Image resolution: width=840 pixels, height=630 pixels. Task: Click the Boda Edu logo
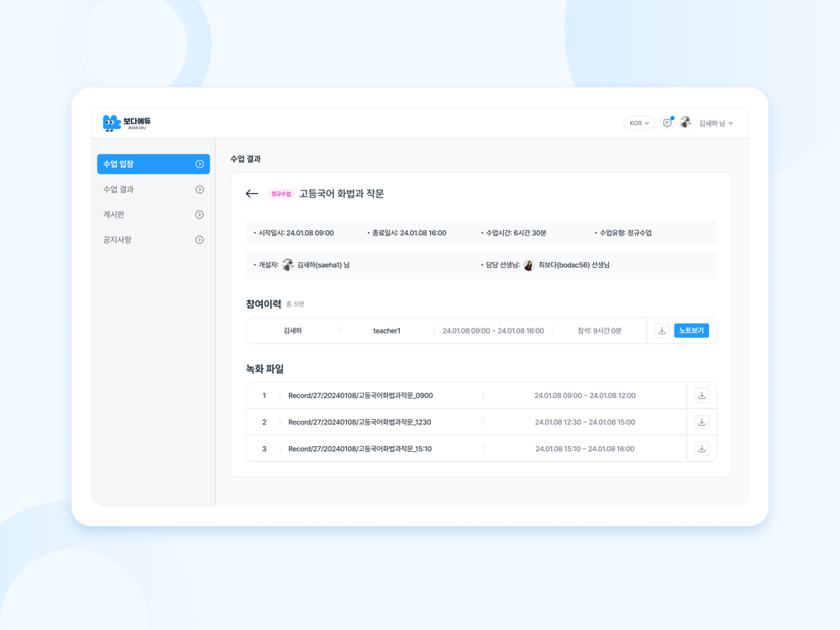click(127, 123)
